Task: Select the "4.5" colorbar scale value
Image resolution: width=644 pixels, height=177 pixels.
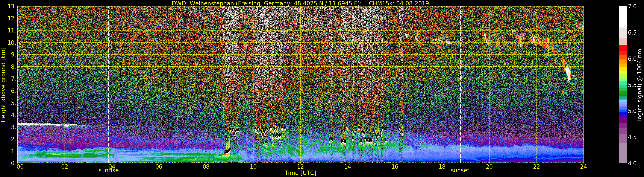Action: (632, 137)
